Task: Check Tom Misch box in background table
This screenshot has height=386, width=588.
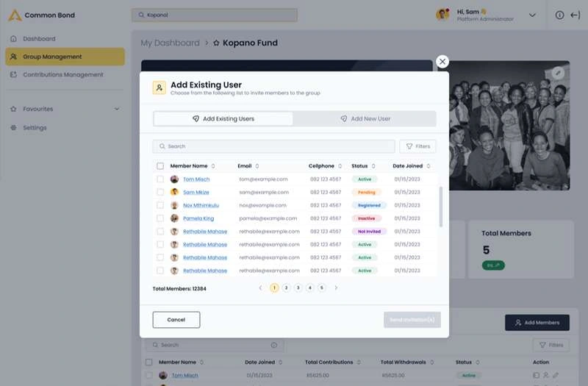Action: click(149, 375)
